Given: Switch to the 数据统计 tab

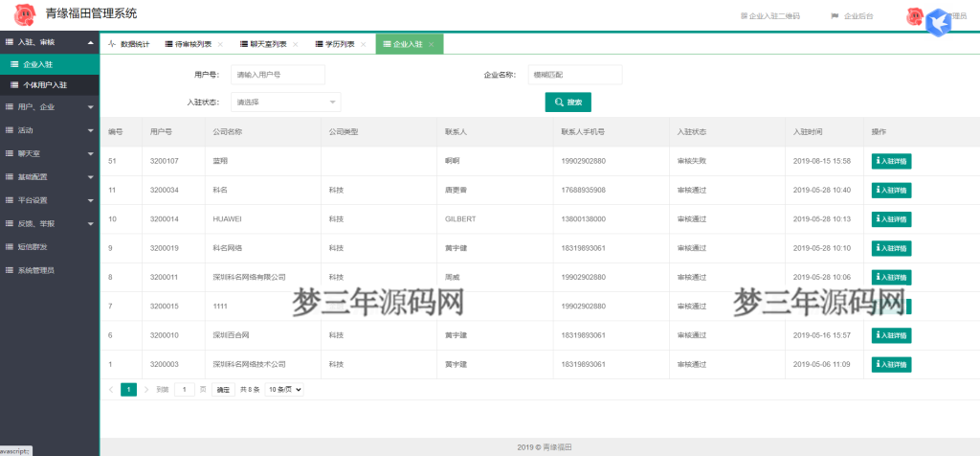Looking at the screenshot, I should tap(129, 44).
